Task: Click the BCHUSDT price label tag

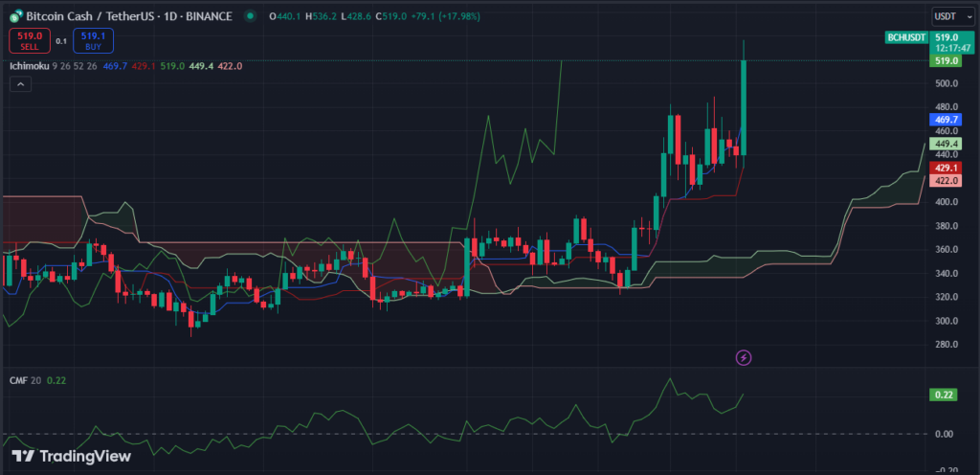Action: coord(907,37)
